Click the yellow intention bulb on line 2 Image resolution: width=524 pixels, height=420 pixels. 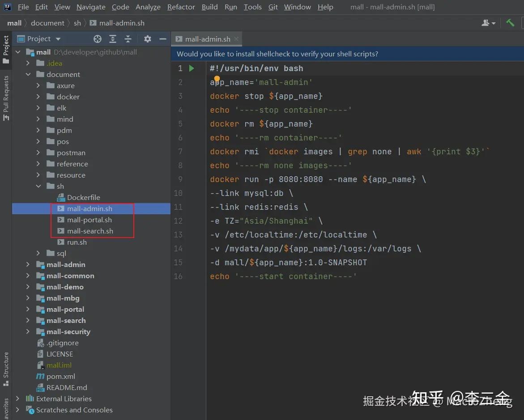pos(217,79)
